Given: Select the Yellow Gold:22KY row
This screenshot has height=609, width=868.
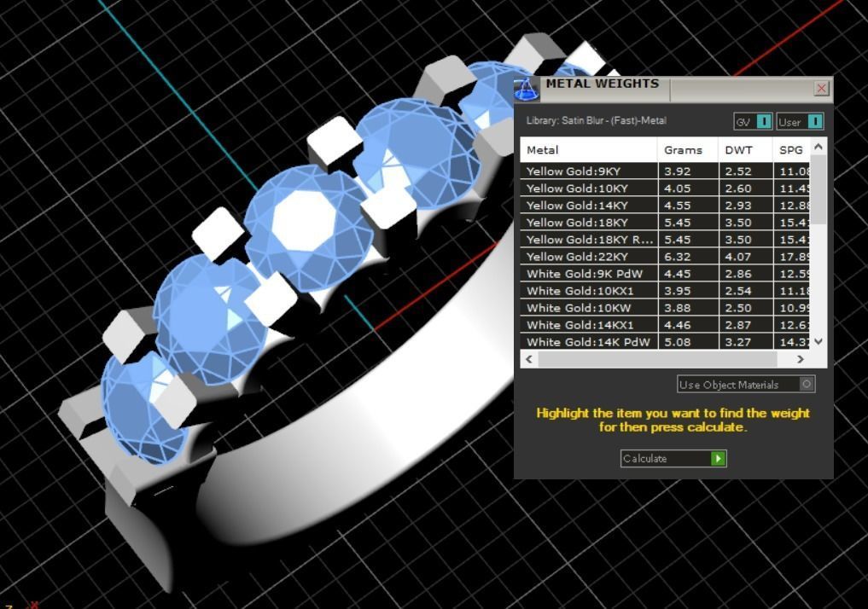Looking at the screenshot, I should (665, 257).
